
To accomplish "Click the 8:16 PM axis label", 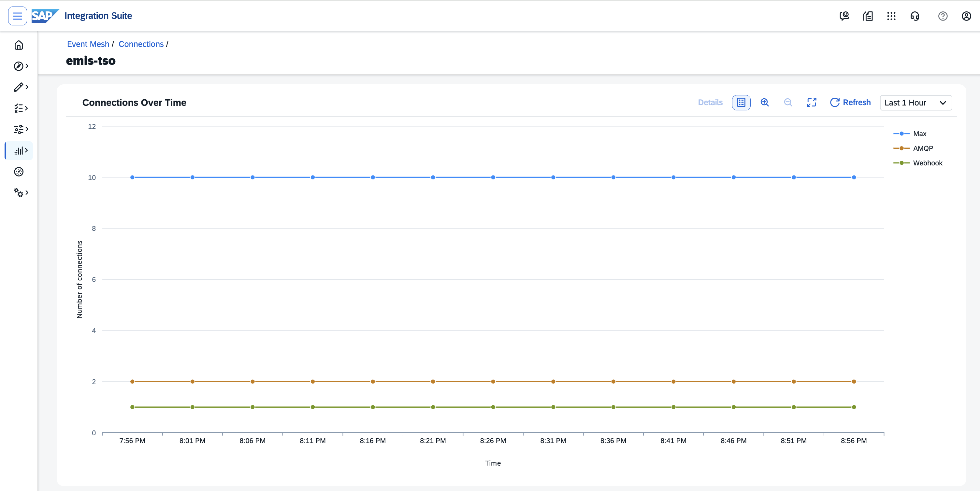I will coord(373,441).
